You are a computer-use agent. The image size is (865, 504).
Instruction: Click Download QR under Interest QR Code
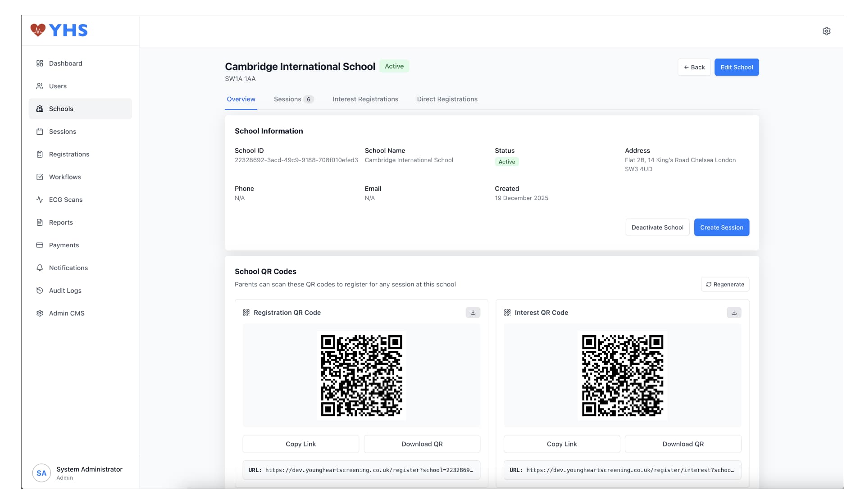pos(683,444)
